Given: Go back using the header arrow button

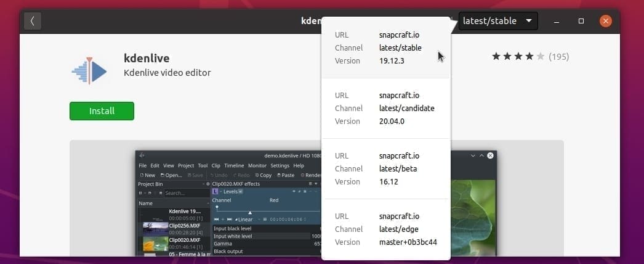Looking at the screenshot, I should [33, 21].
